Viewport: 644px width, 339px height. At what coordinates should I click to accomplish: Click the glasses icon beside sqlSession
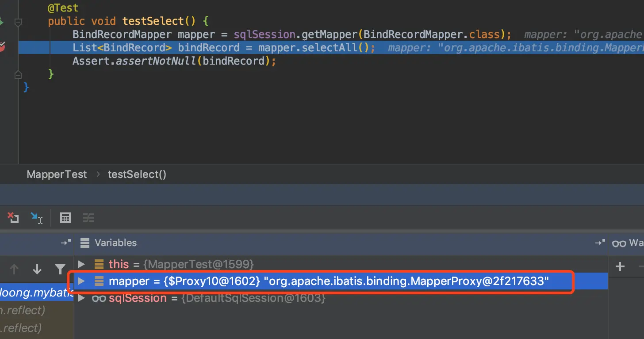point(99,298)
